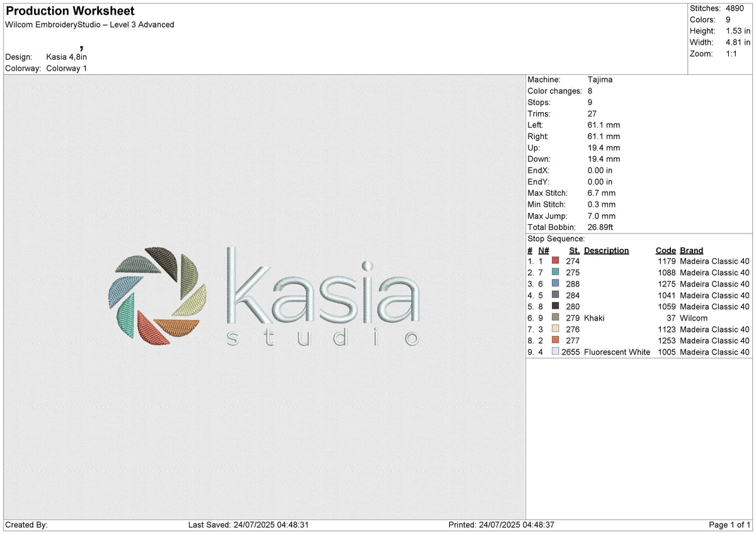Click the red color swatch for stop 1
This screenshot has height=534, width=756.
555,261
